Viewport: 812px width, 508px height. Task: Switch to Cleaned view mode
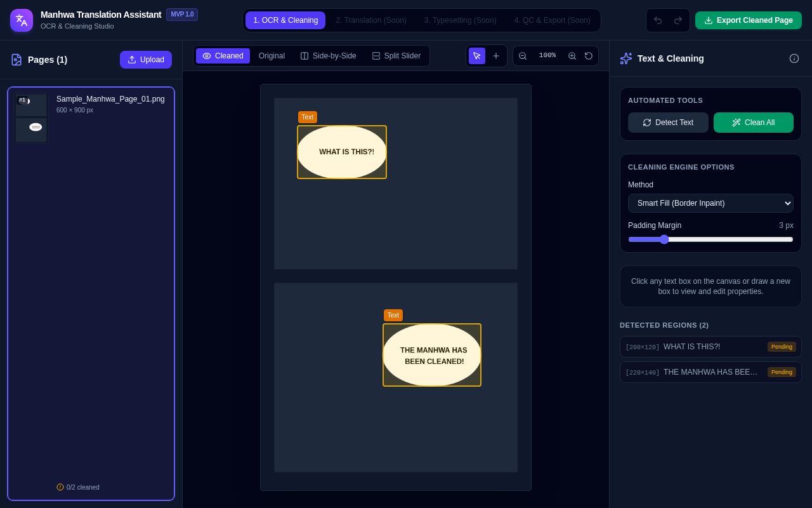point(223,56)
